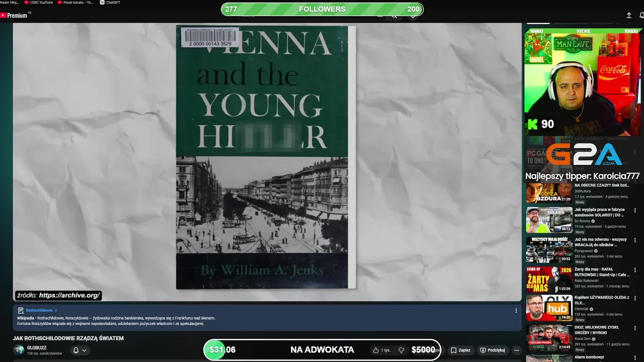Switch to the ChatGPT browser tab
Screen dimensions: 644x362
coord(111,3)
